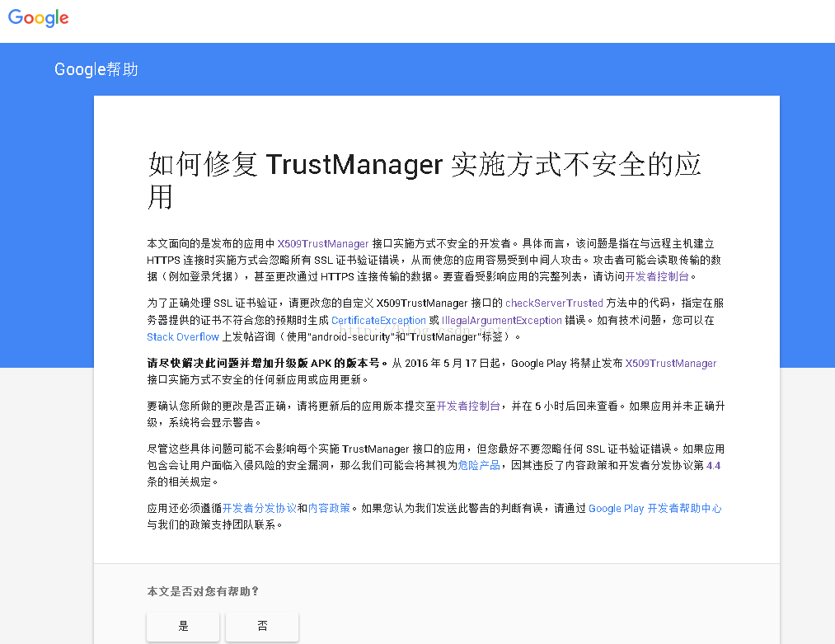
Task: Open the IllegalArgumentException link
Action: [502, 320]
